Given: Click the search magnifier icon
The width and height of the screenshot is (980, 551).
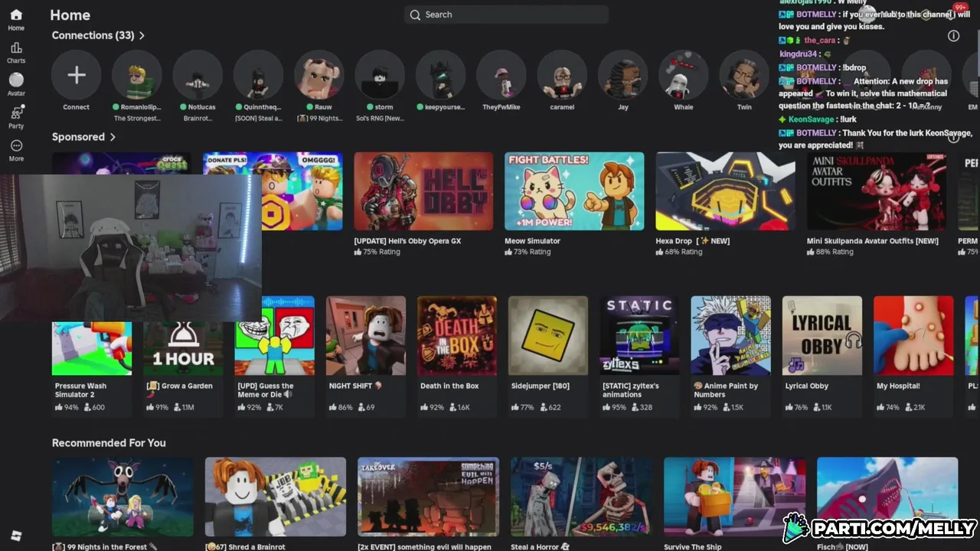Looking at the screenshot, I should pos(415,15).
